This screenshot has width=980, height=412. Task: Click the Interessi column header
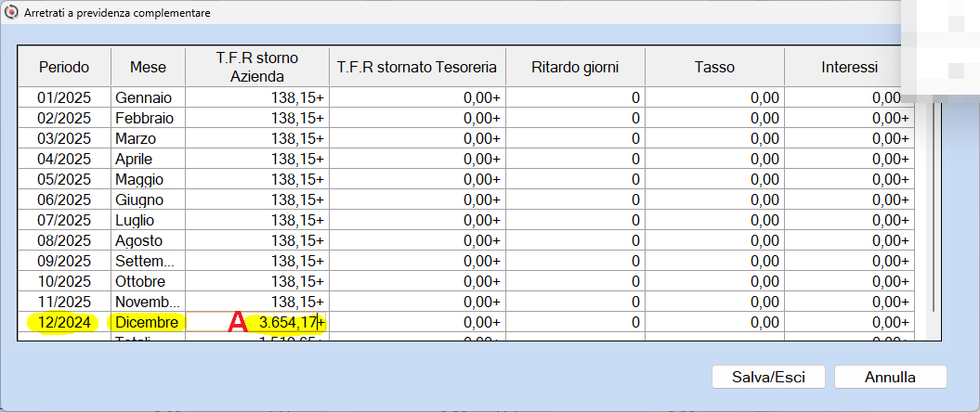click(x=849, y=67)
